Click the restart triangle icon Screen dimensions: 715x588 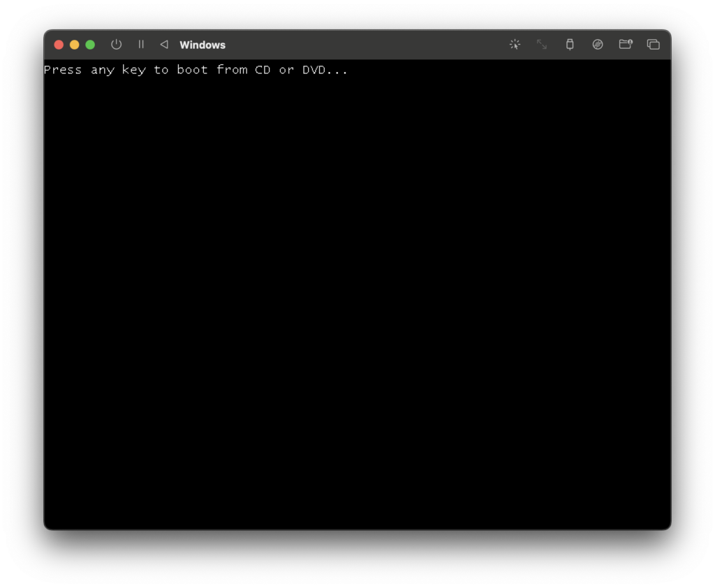point(164,45)
